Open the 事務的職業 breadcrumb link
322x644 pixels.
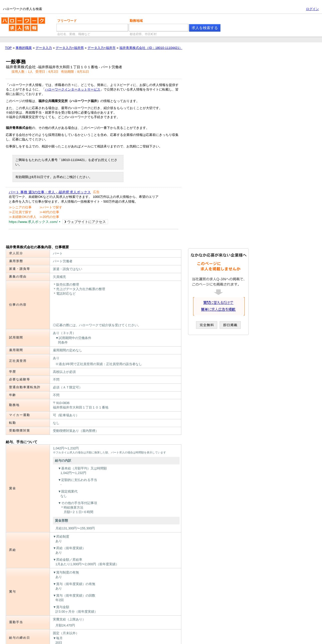click(24, 48)
